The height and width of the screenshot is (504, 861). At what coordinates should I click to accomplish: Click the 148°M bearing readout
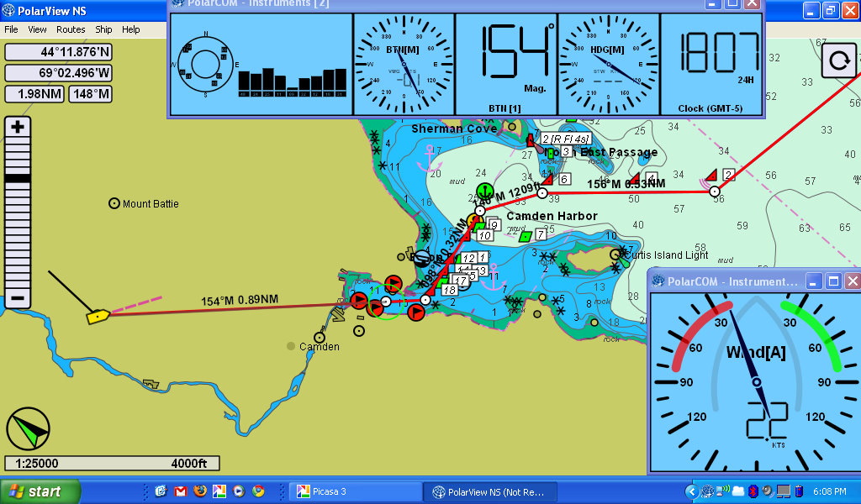click(x=90, y=94)
